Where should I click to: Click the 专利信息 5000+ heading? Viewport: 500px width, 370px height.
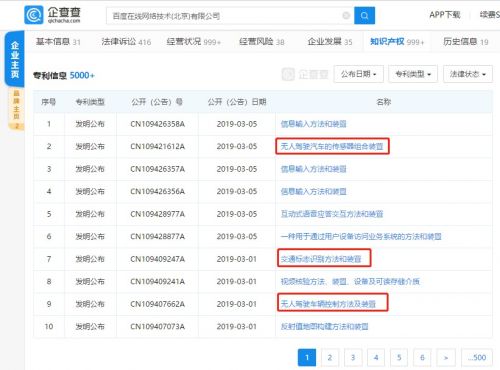click(64, 75)
